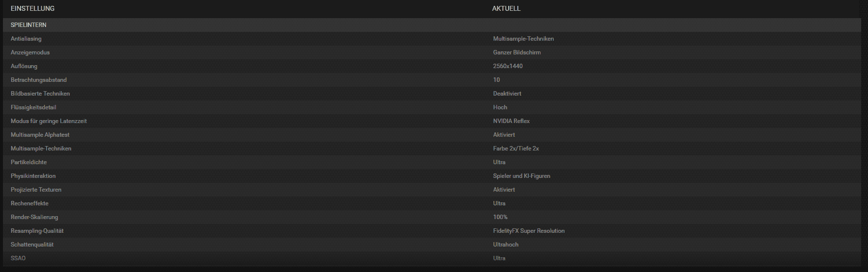Select the SPIELINTERN section header

(432, 25)
